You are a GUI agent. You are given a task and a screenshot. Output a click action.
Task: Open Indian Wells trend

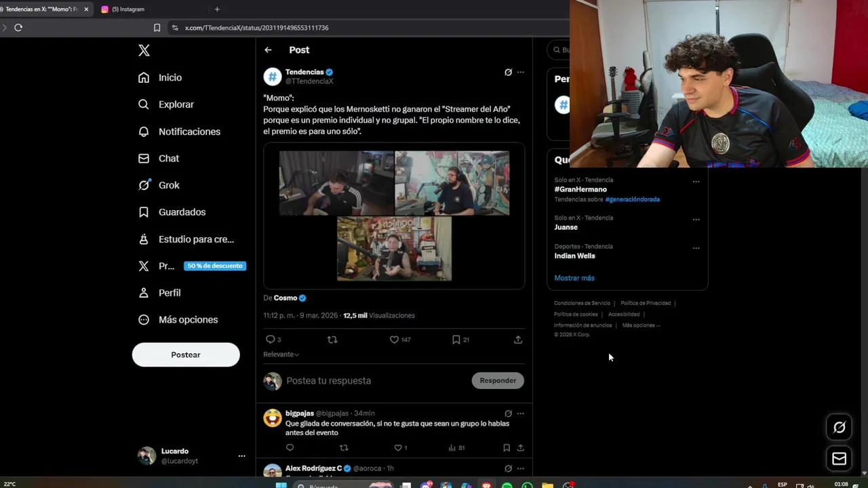pos(574,256)
